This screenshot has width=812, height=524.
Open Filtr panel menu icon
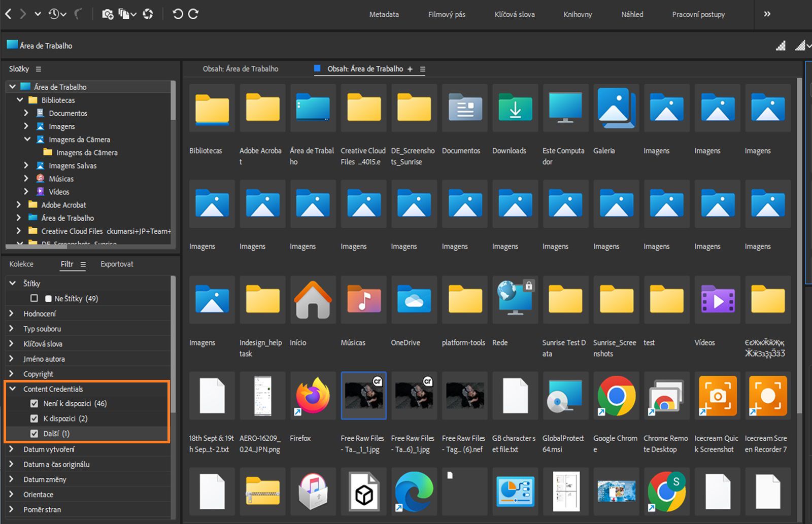83,264
